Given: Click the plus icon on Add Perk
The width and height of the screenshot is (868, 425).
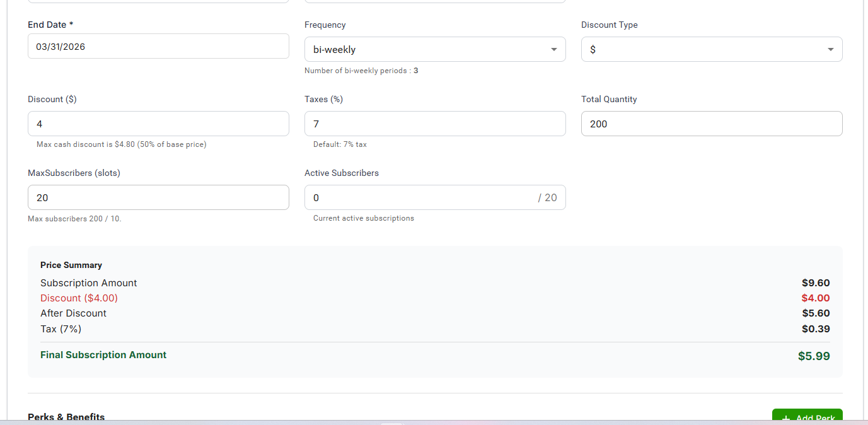Looking at the screenshot, I should [x=785, y=418].
